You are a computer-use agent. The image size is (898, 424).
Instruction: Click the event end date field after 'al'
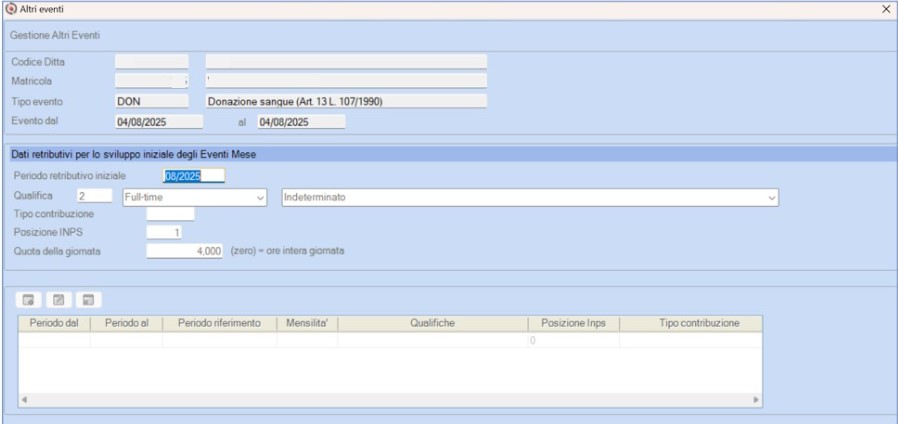pos(301,121)
